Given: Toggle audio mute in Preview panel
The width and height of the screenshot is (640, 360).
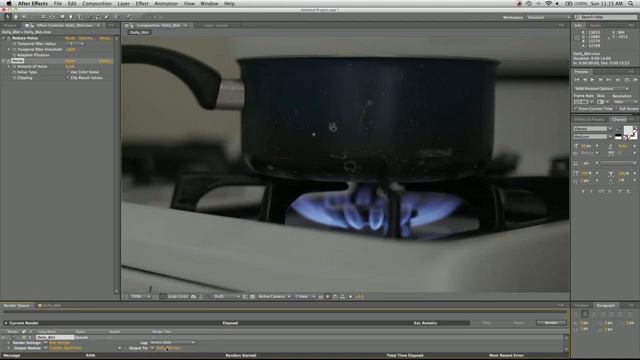Looking at the screenshot, I should [618, 80].
